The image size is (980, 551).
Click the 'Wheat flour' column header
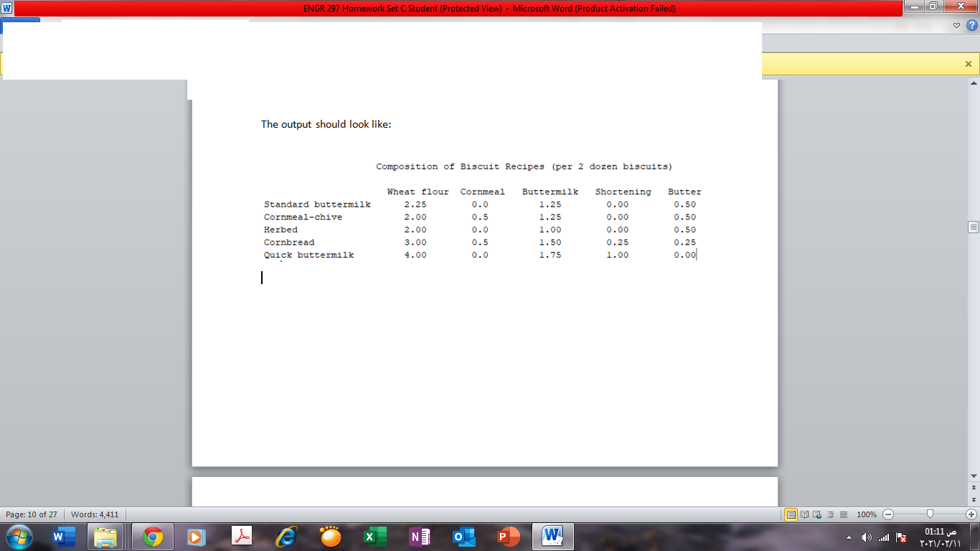tap(418, 192)
